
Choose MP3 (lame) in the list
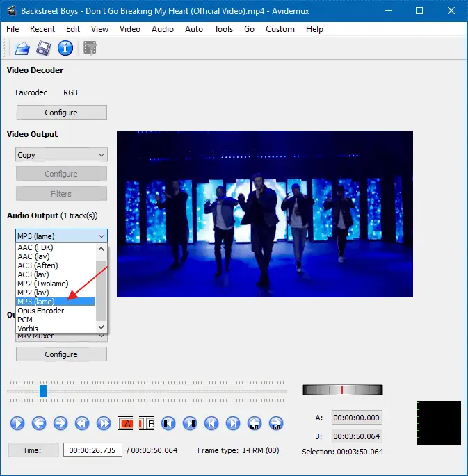coord(56,302)
